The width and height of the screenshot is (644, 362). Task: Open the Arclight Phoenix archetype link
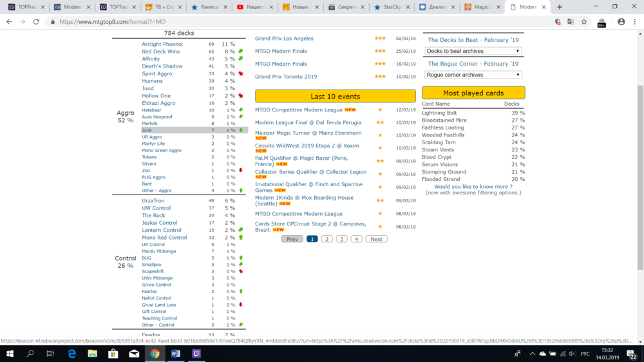coord(162,44)
